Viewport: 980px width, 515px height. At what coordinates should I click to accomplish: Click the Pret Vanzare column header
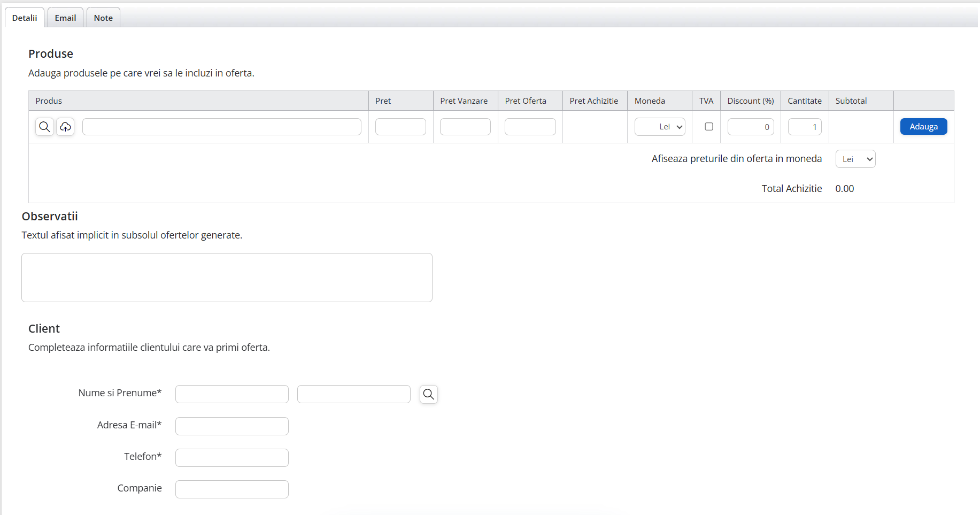(464, 101)
